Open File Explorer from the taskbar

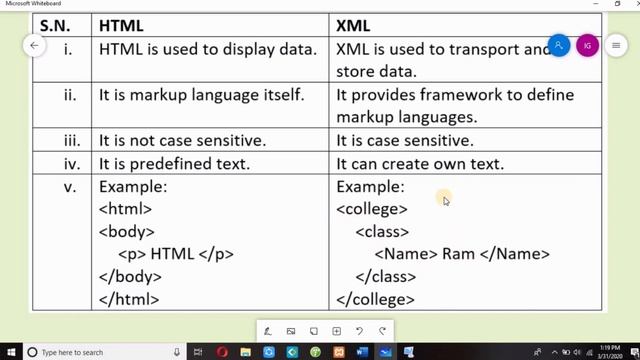click(245, 352)
